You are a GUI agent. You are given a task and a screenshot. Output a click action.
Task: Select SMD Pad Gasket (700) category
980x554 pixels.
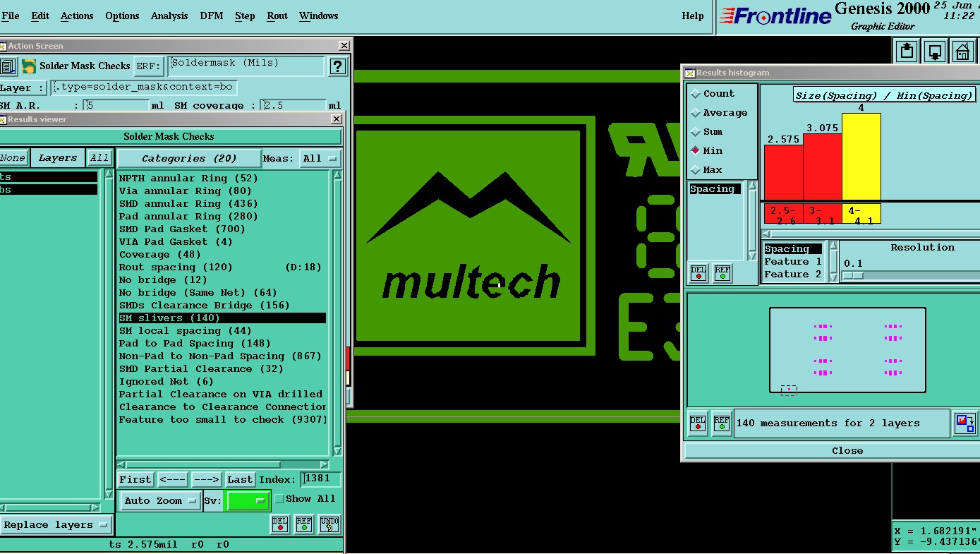coord(222,229)
